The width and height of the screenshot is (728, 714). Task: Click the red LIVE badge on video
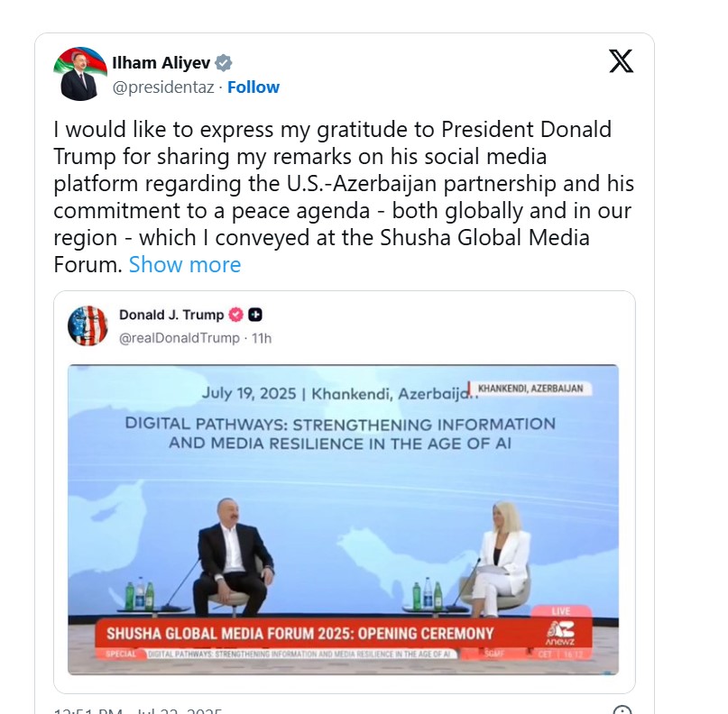561,611
